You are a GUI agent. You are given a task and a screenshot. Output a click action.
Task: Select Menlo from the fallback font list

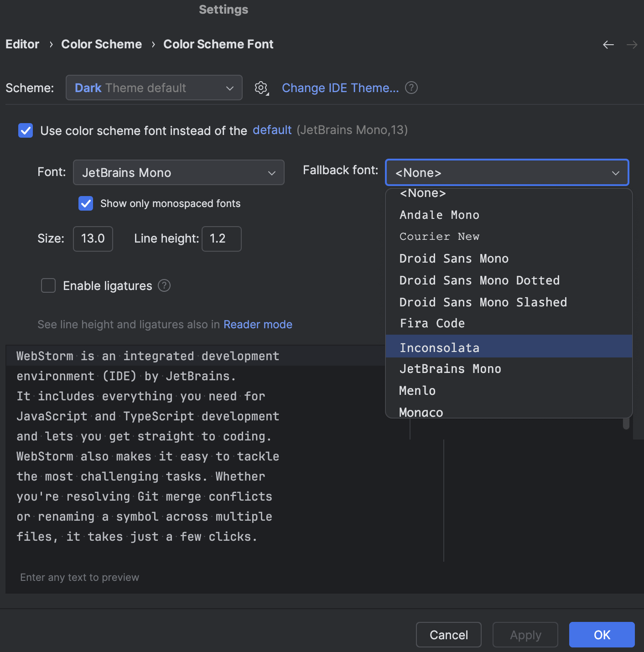click(417, 390)
